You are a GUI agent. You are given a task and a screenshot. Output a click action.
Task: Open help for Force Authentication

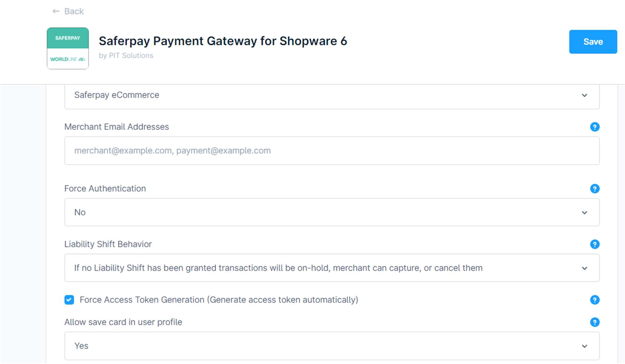point(595,189)
